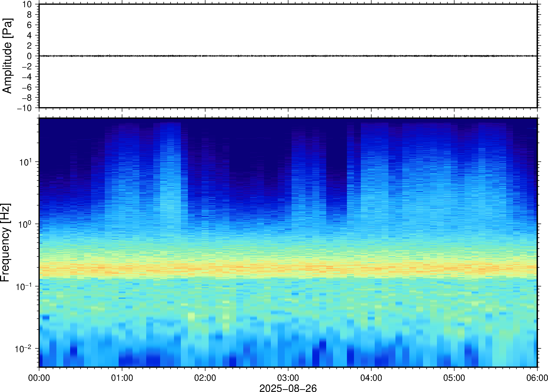
Task: Click the amplitude tick label -10
Action: click(x=24, y=108)
